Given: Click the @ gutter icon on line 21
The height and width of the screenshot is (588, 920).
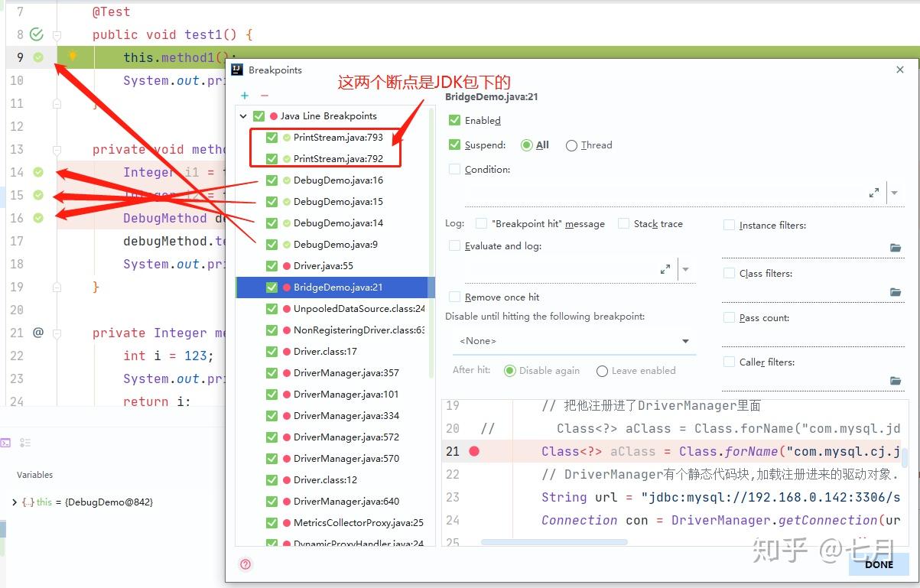Looking at the screenshot, I should [37, 333].
